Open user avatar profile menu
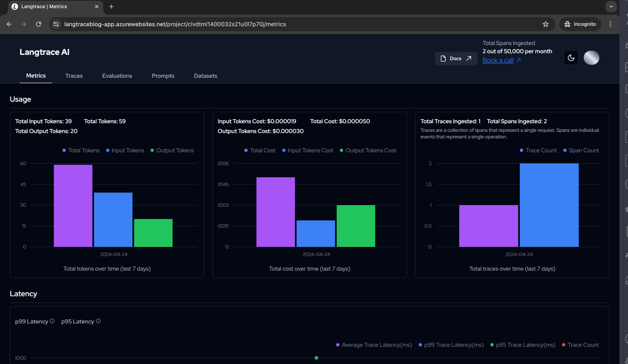The height and width of the screenshot is (364, 628). click(591, 58)
